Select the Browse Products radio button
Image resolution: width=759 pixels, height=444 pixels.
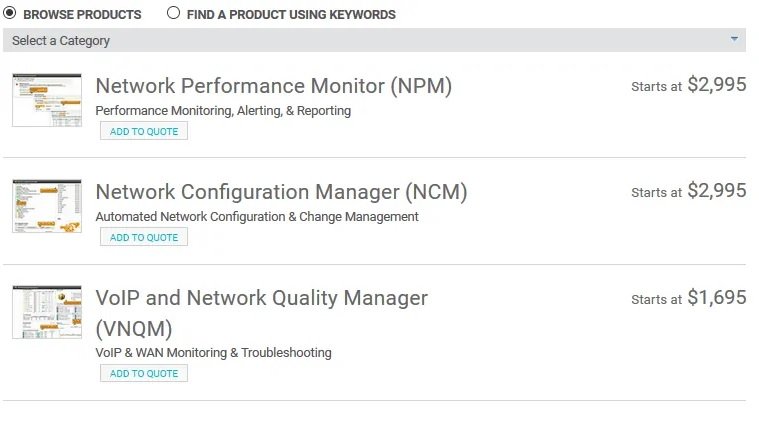point(10,14)
